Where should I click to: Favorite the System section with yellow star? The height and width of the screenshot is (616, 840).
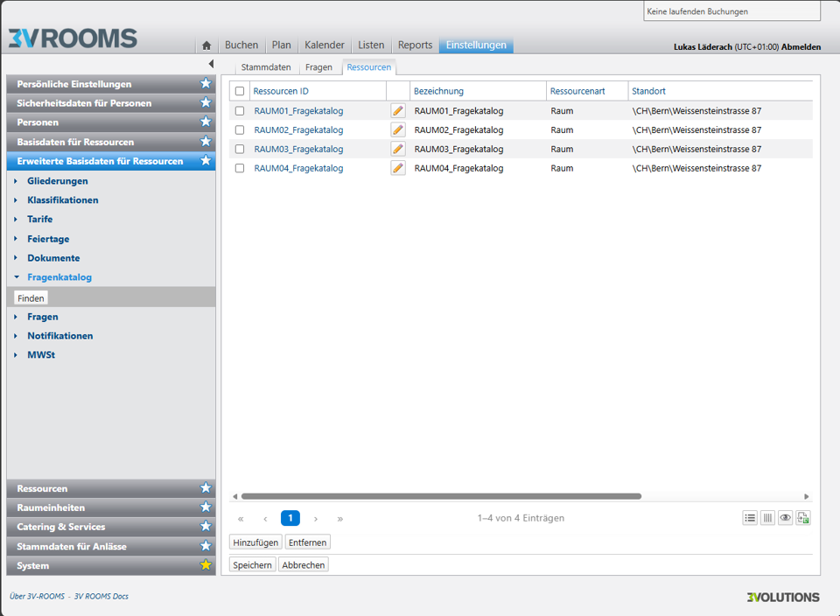(x=206, y=565)
